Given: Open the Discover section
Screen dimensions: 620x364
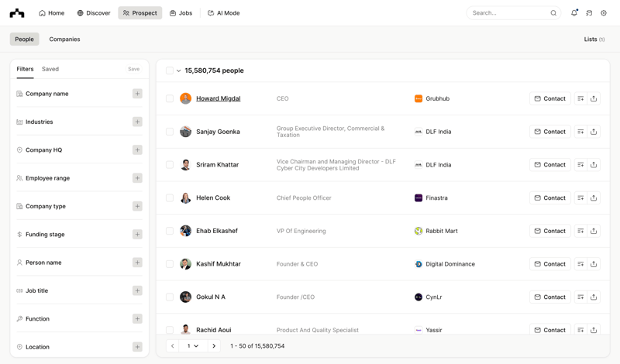Looking at the screenshot, I should tap(94, 13).
